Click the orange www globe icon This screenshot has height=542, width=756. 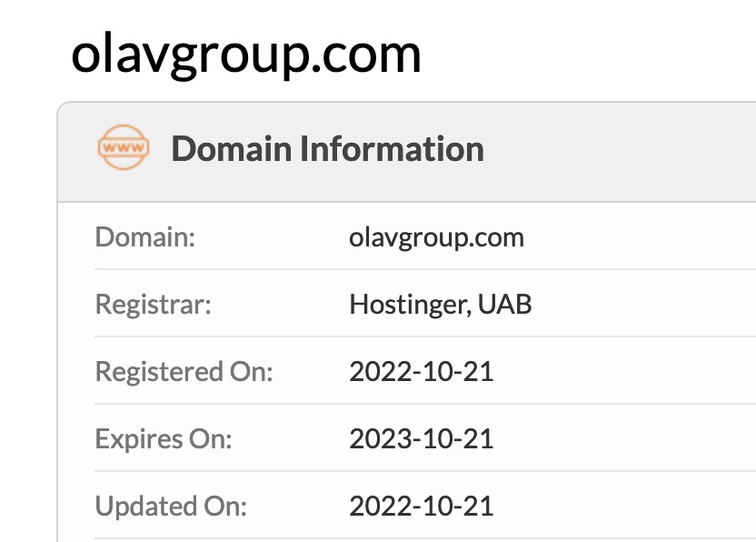[123, 148]
